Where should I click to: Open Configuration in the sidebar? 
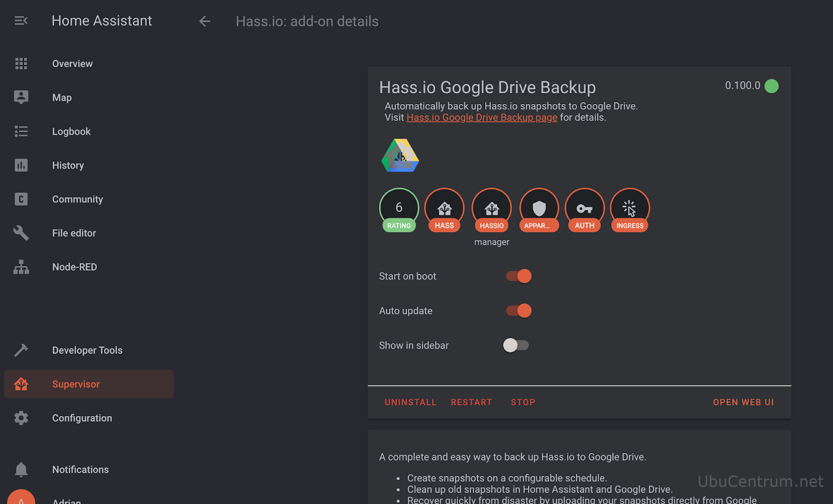tap(89, 418)
